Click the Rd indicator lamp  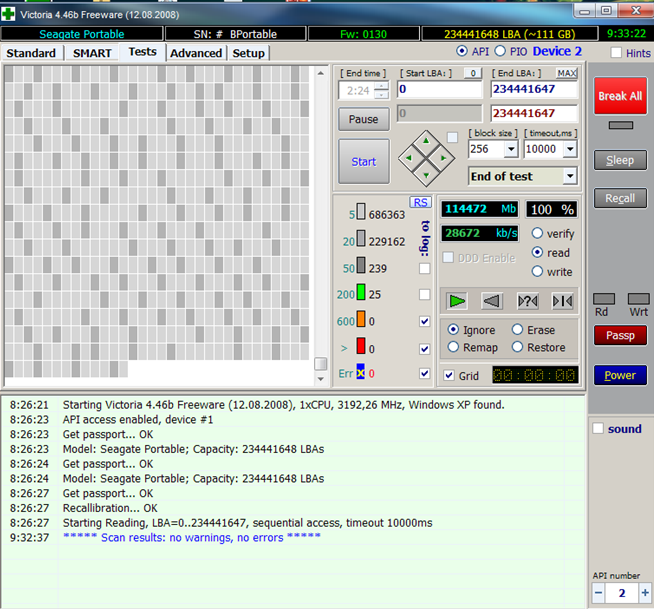[604, 299]
